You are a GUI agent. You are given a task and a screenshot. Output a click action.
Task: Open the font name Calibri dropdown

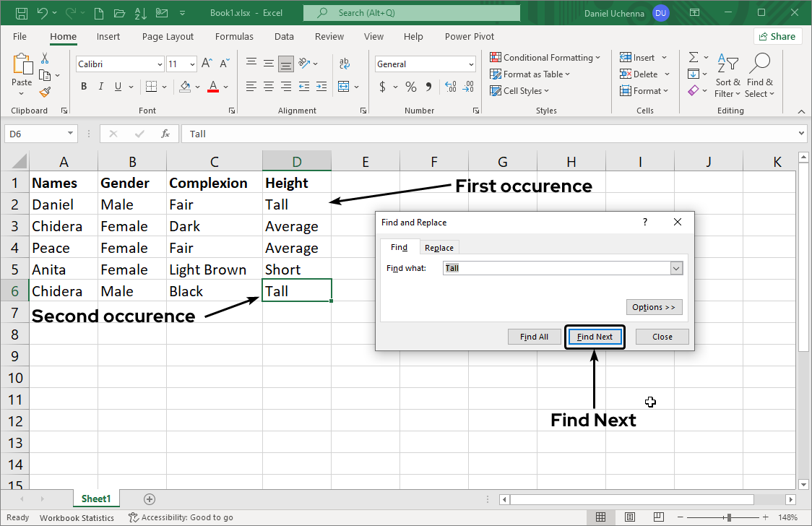click(160, 64)
